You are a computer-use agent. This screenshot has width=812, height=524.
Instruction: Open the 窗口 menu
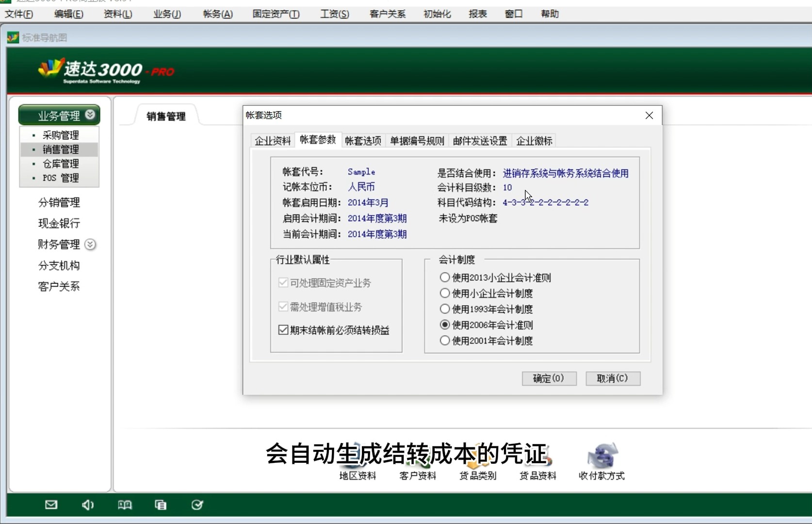514,14
